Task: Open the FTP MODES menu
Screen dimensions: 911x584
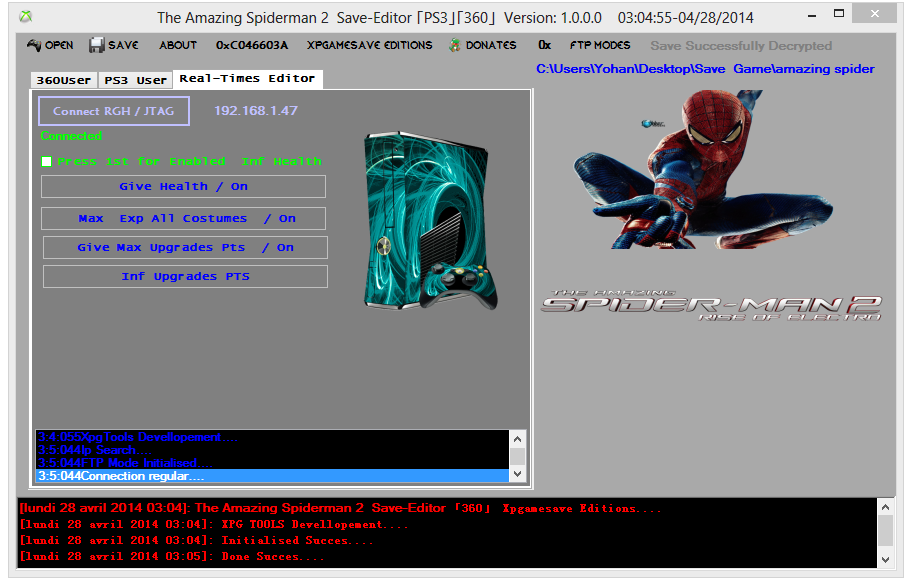Action: [x=599, y=46]
